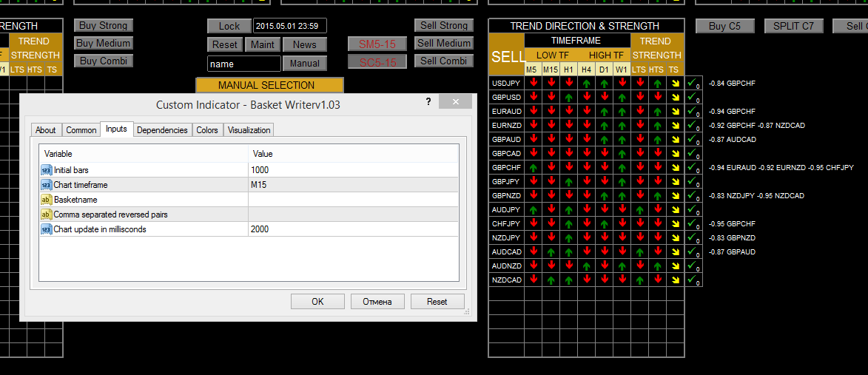Click the yellow TS arrow in USDJPY row
This screenshot has height=375, width=868.
click(x=675, y=83)
